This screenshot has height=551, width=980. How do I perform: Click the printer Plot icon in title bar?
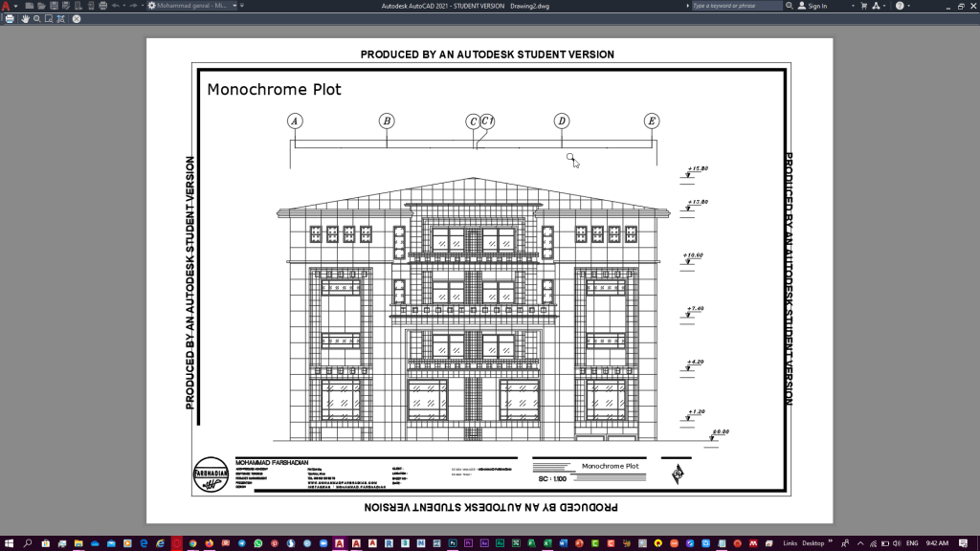coord(102,6)
